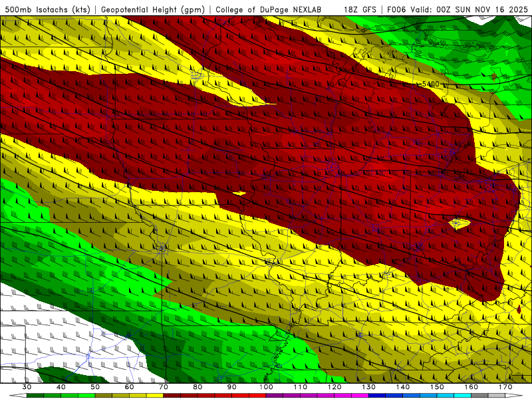Click the dark gray swatch just above 160
The width and height of the screenshot is (532, 399).
point(479,396)
